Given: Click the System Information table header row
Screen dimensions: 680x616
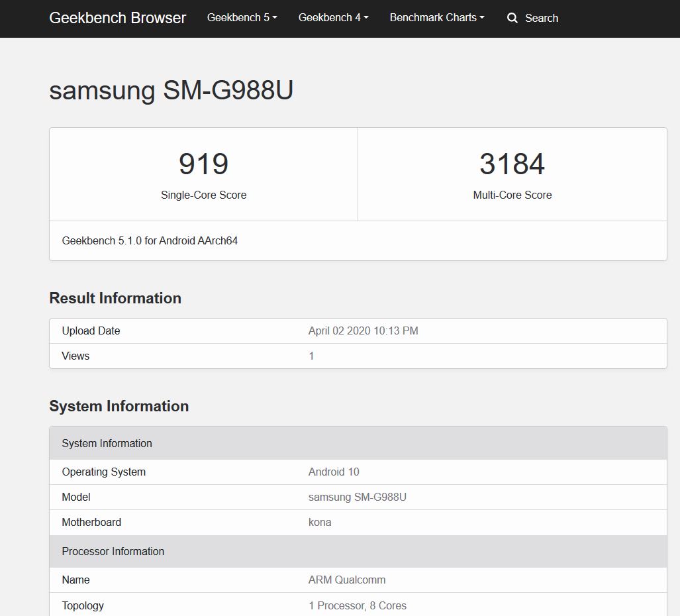Looking at the screenshot, I should (x=358, y=443).
